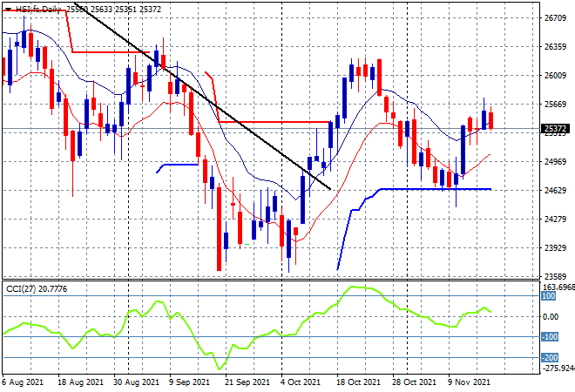Screen dimensions: 575x392
Task: Click the 28 Oct 2021 date label
Action: point(415,382)
